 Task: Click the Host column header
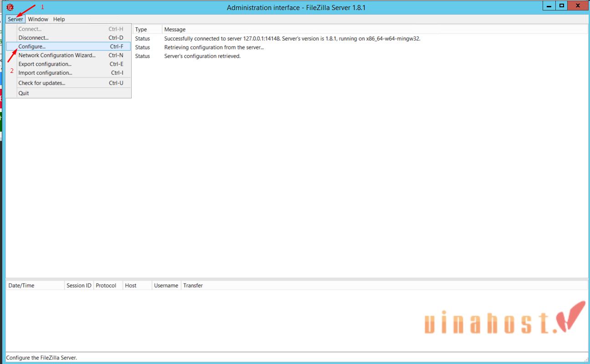(137, 285)
